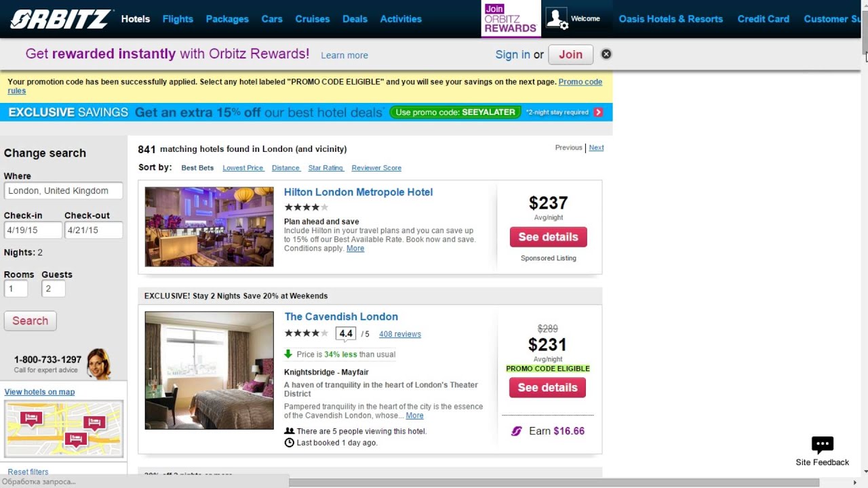Click the Orbucks Earn $16.66 icon
Image resolution: width=868 pixels, height=488 pixels.
pos(517,431)
